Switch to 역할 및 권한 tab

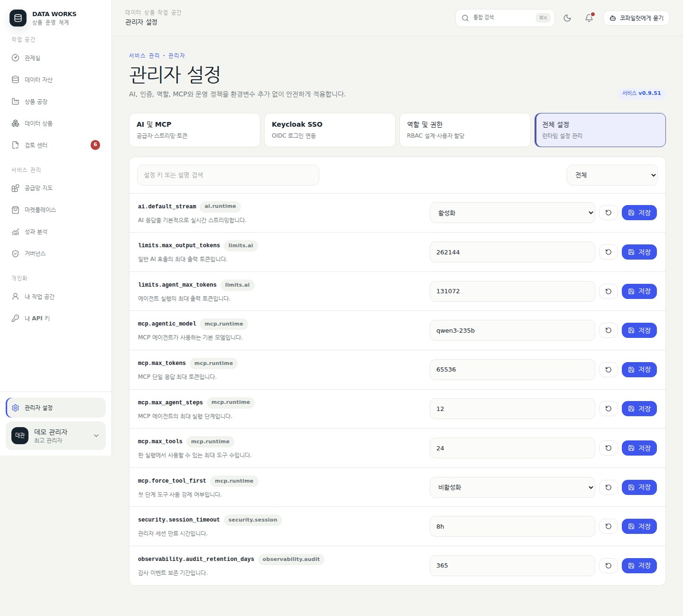click(465, 130)
